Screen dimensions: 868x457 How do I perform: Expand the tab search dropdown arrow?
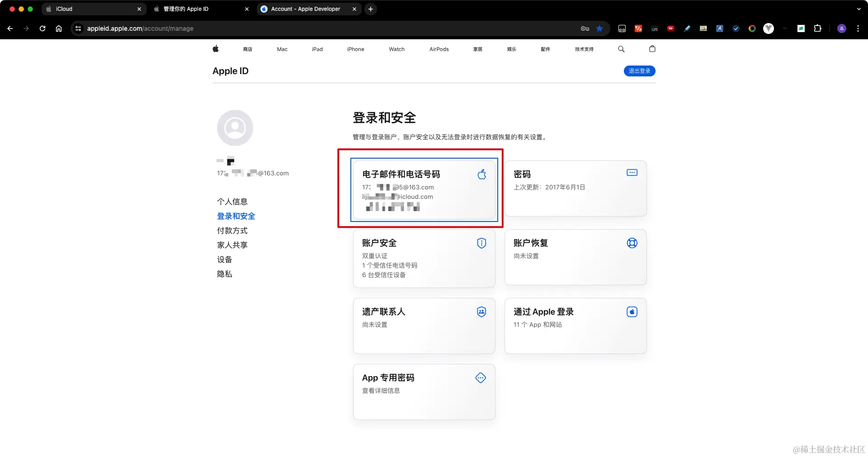coord(859,9)
